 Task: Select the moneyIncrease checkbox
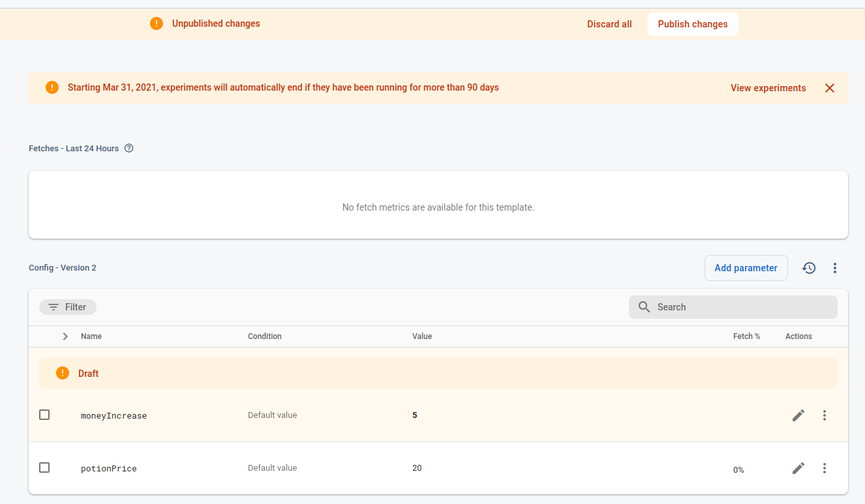pyautogui.click(x=44, y=415)
